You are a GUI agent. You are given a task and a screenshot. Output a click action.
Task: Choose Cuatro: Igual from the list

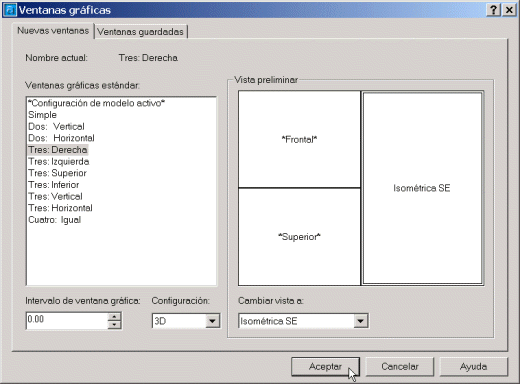pos(55,220)
